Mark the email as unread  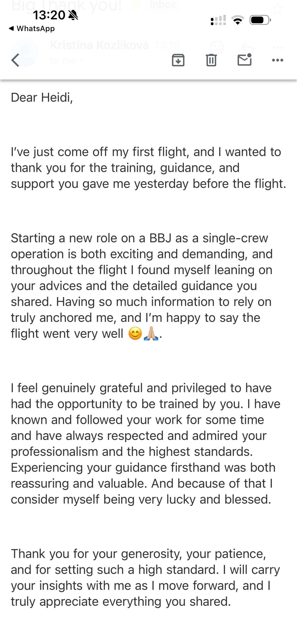pos(244,60)
